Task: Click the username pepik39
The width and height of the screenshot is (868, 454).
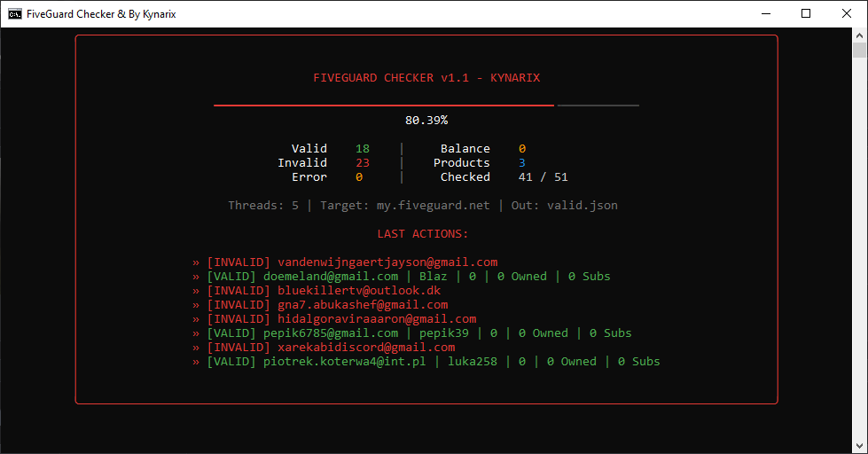Action: [444, 333]
